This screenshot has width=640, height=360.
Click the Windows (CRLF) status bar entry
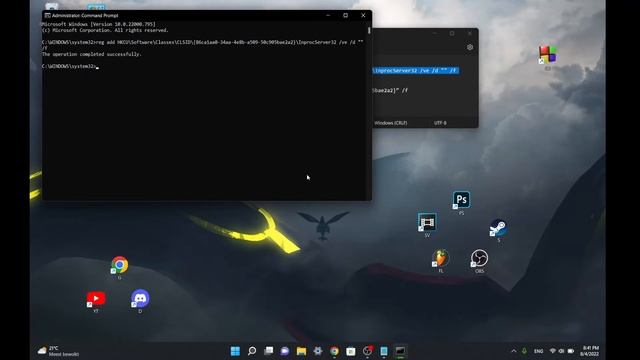[391, 123]
